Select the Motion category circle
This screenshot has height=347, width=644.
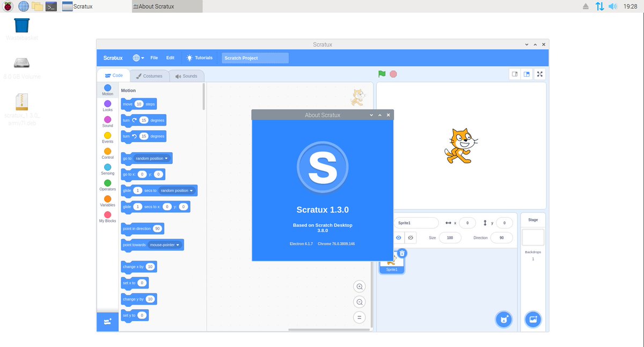tap(107, 87)
